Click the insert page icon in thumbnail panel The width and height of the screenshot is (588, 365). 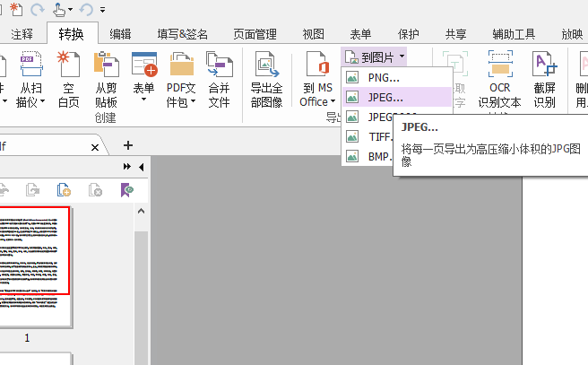click(x=64, y=190)
